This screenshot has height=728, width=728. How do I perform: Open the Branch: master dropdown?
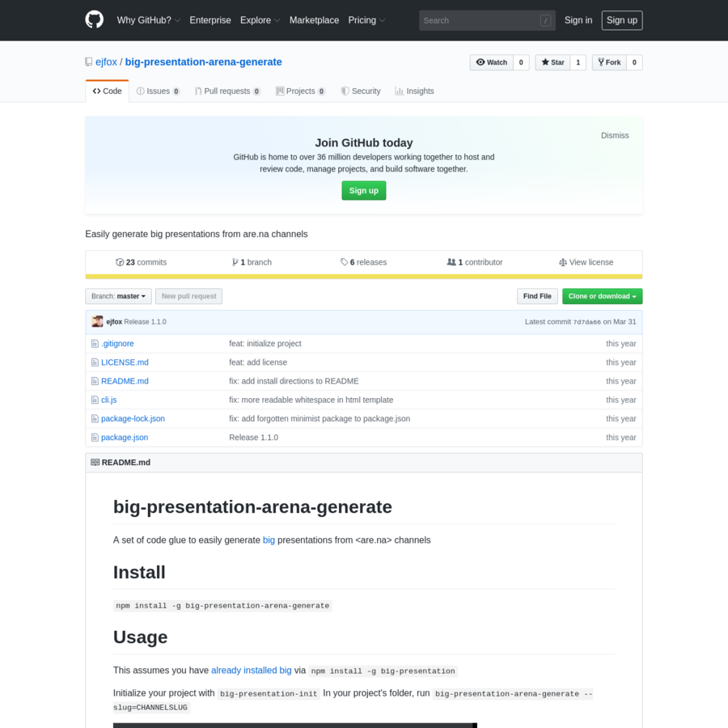point(118,296)
